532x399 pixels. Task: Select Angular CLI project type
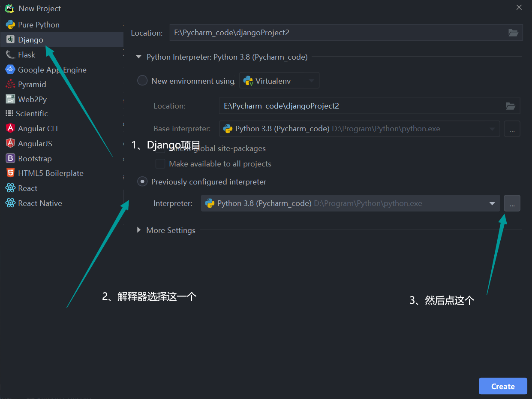point(62,128)
